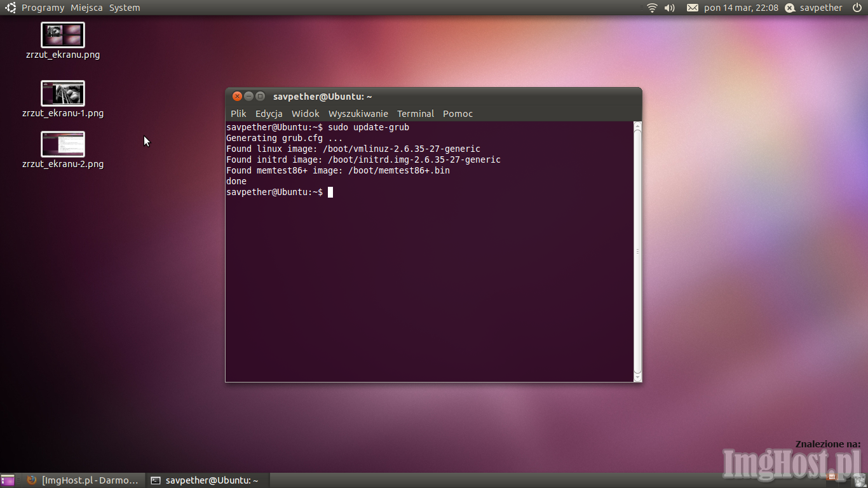Click the power session indicator icon
This screenshot has height=488, width=868.
pyautogui.click(x=857, y=8)
